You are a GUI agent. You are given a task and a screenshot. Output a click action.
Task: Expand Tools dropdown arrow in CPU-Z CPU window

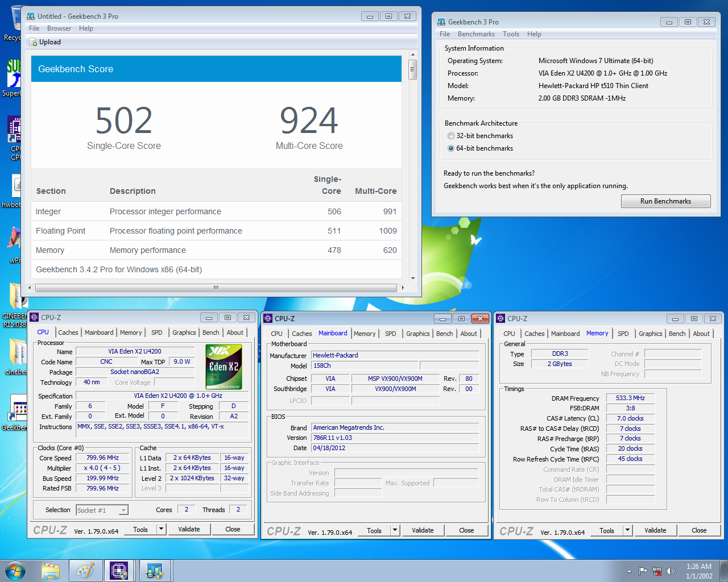161,529
